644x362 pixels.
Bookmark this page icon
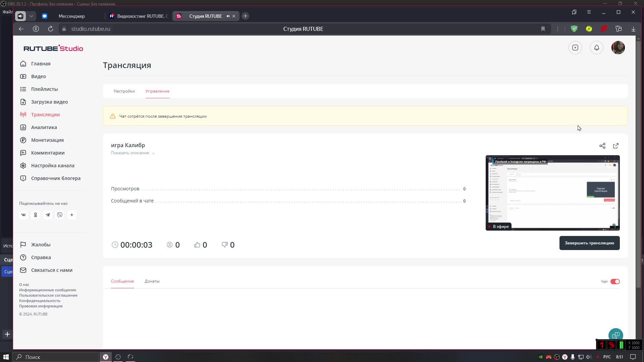tap(543, 29)
